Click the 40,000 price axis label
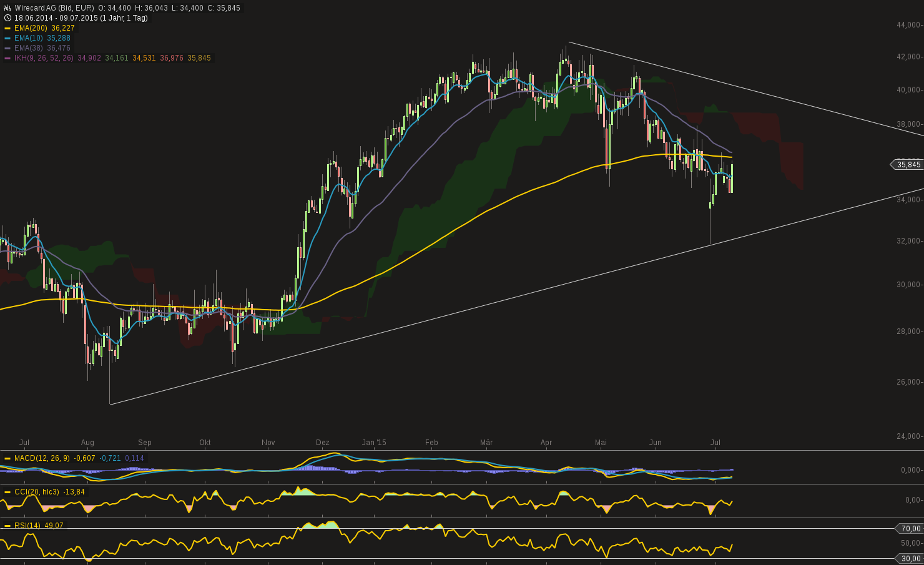 click(909, 90)
